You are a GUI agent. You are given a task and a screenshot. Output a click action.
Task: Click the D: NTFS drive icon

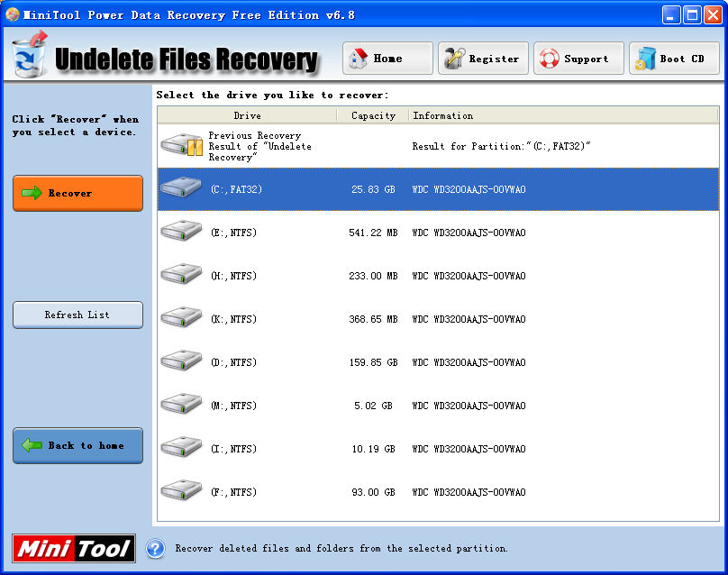[181, 361]
